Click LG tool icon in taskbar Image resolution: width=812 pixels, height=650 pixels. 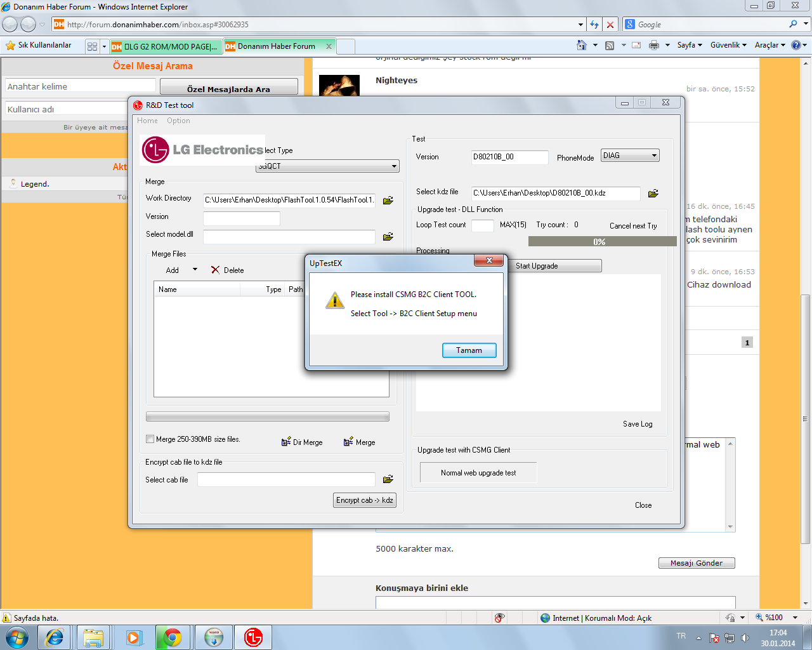[253, 637]
